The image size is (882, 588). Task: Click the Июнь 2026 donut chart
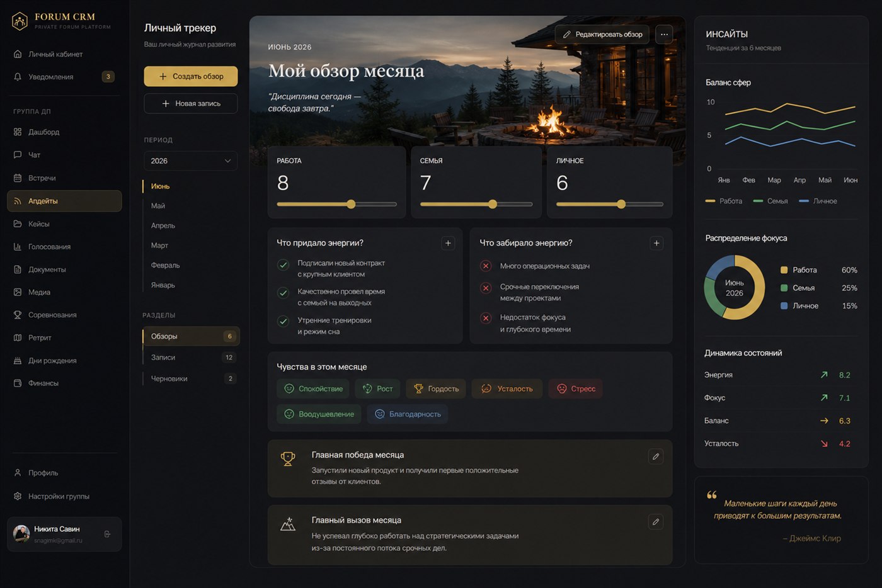734,287
